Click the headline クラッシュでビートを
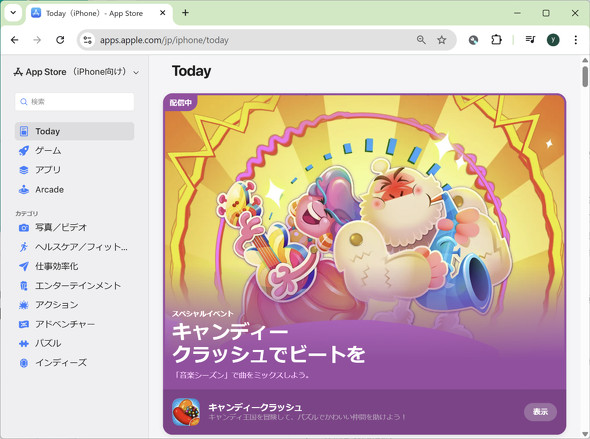Screen dimensions: 590x439 coord(269,354)
